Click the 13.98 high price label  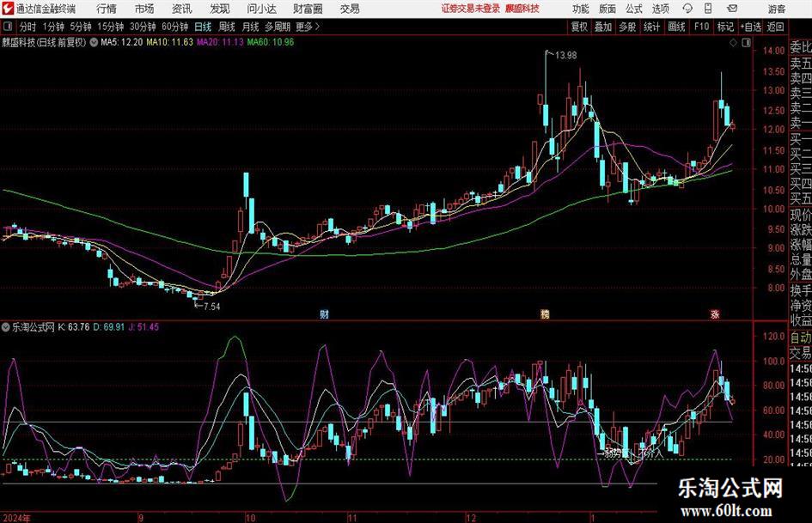click(565, 55)
